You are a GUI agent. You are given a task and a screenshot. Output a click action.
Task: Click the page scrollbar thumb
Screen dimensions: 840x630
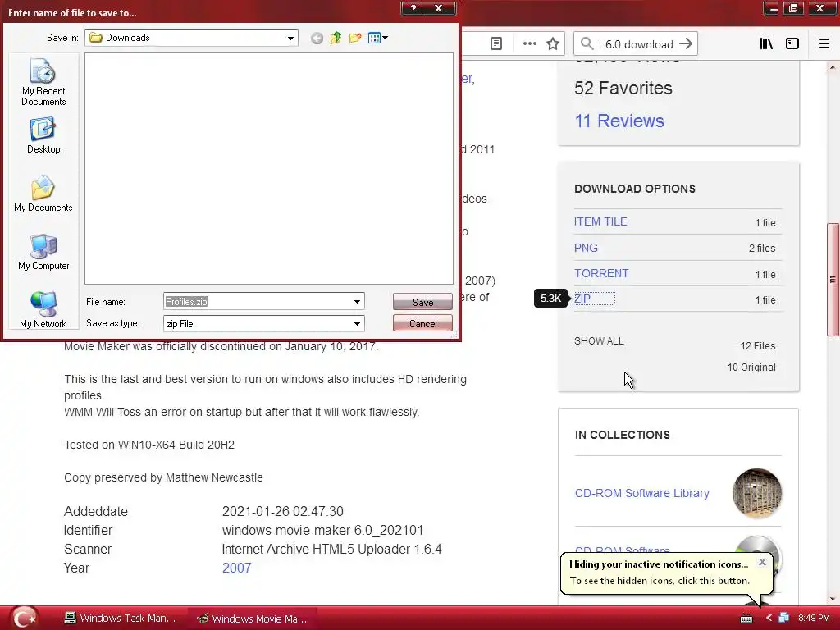833,280
